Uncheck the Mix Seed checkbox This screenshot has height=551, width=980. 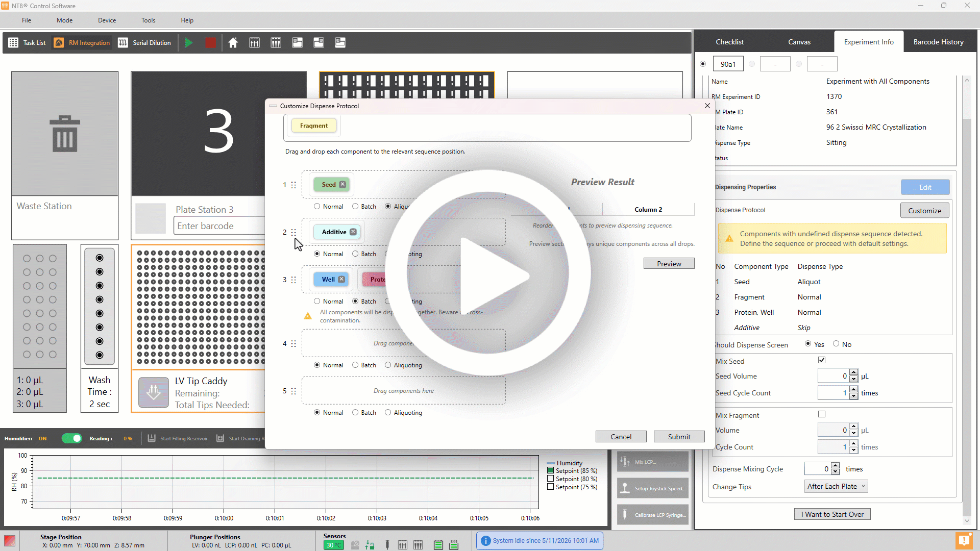pyautogui.click(x=822, y=360)
